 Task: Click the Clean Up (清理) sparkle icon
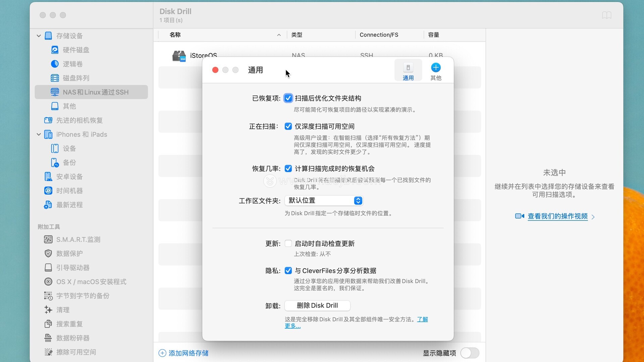(x=48, y=310)
